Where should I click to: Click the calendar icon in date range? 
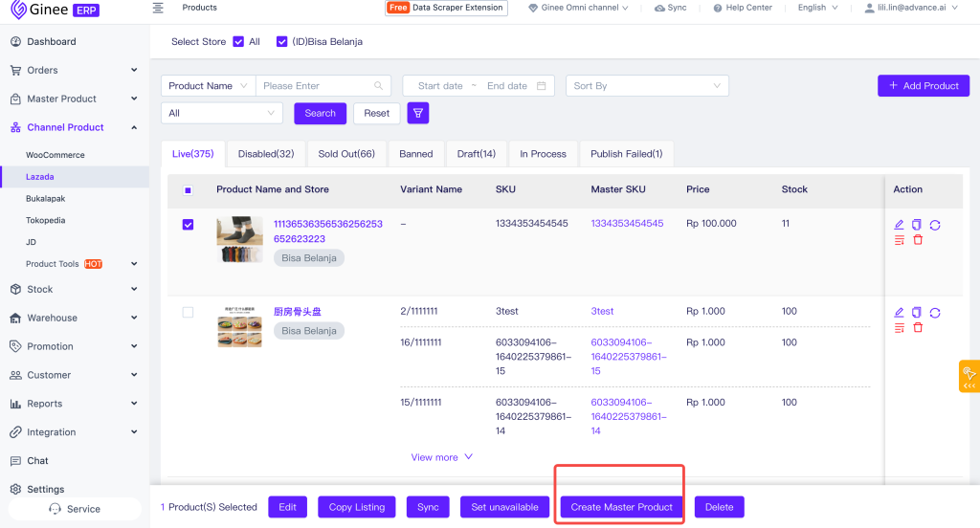coord(542,85)
